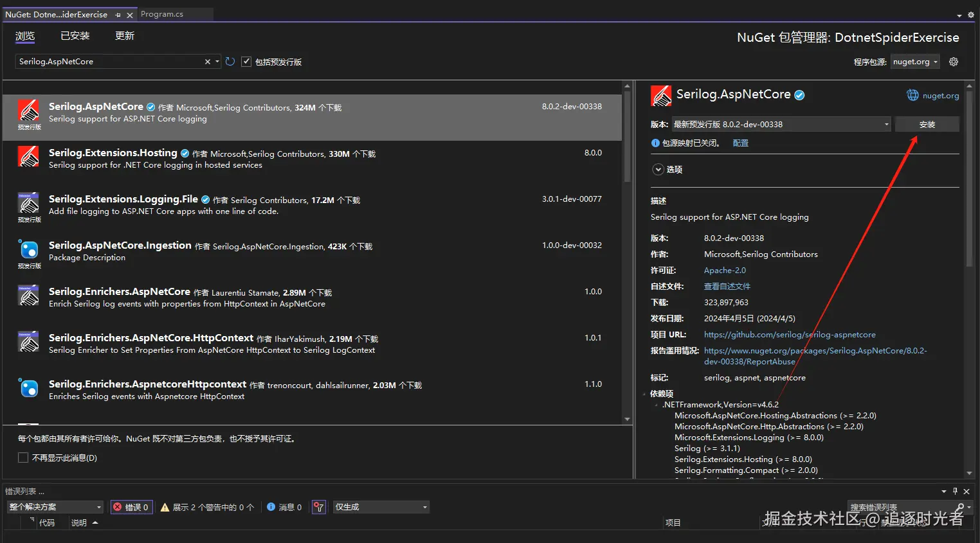Clear the Serilog.AspNetCore search text
Viewport: 980px width, 543px height.
pyautogui.click(x=208, y=62)
